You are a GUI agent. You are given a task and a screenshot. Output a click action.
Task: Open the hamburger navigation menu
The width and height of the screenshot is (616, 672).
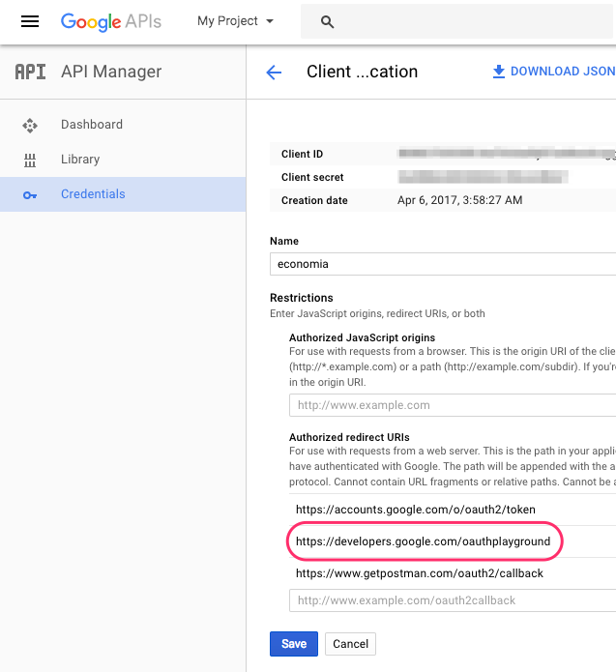coord(30,21)
